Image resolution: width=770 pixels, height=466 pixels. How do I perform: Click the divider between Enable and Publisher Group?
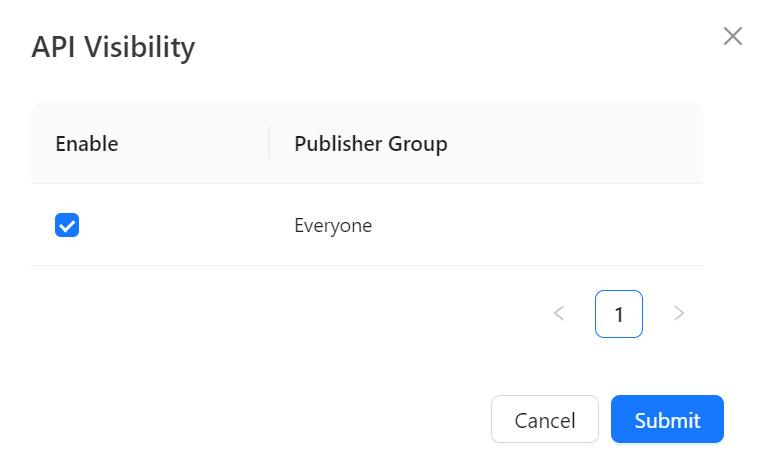pos(269,144)
